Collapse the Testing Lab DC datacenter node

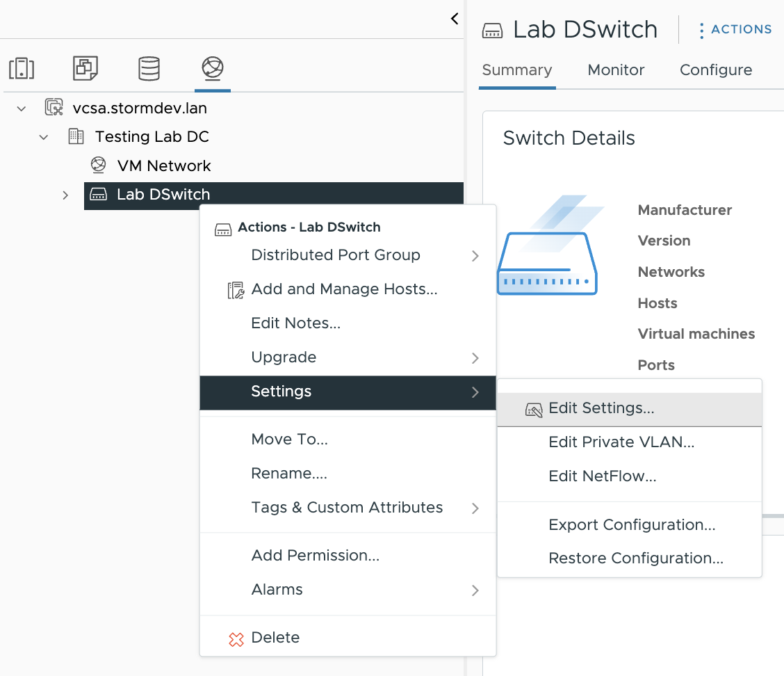(44, 137)
